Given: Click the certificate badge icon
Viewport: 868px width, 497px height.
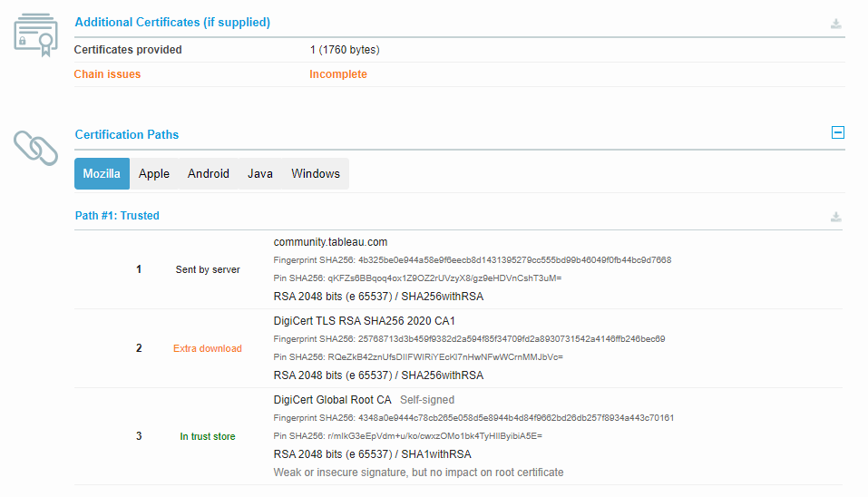Looking at the screenshot, I should pos(36,34).
